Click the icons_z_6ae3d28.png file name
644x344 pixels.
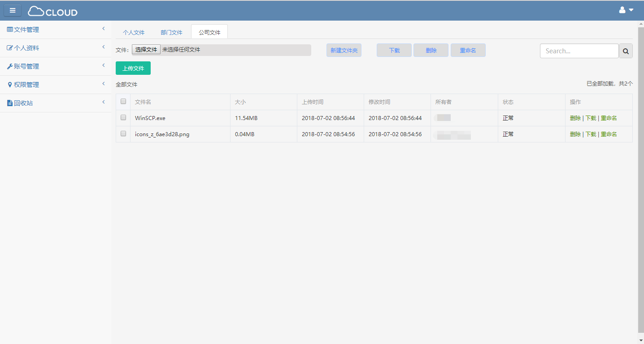pyautogui.click(x=162, y=134)
